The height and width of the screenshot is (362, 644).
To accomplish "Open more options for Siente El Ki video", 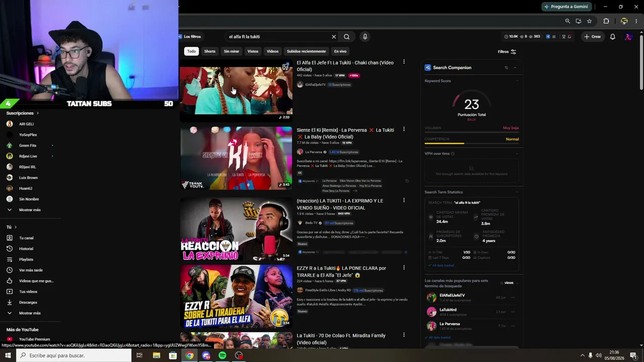I will click(404, 129).
